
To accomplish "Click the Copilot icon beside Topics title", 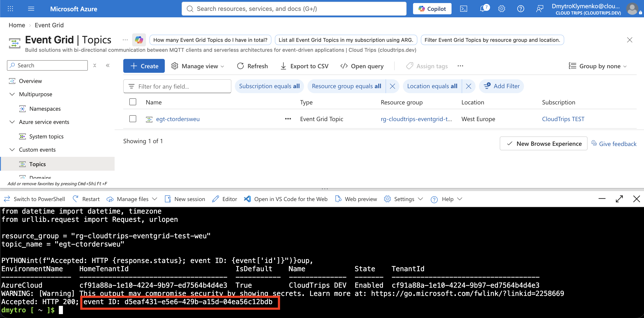I will (139, 40).
